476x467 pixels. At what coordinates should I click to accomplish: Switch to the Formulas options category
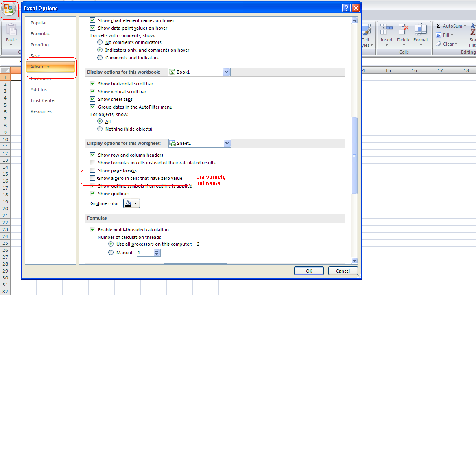click(40, 34)
